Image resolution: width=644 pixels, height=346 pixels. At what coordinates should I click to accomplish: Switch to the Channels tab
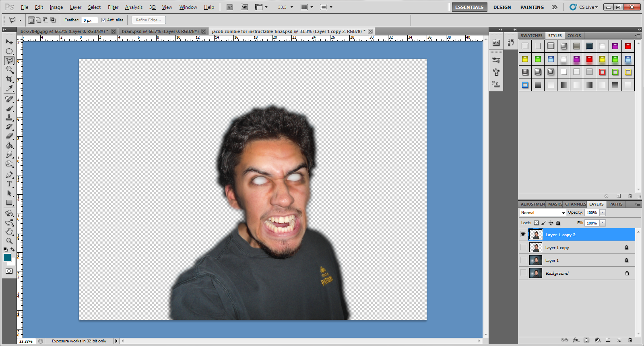(575, 204)
